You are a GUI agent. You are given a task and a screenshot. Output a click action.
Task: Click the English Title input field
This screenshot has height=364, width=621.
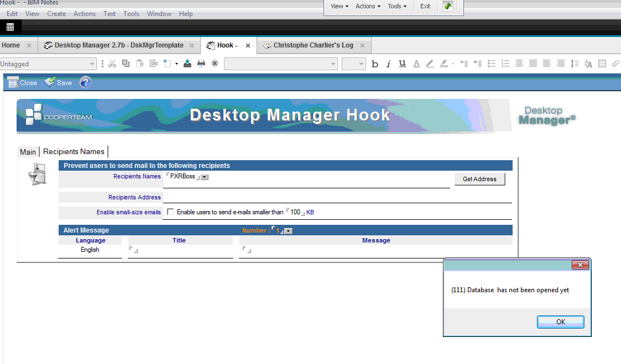click(x=180, y=251)
